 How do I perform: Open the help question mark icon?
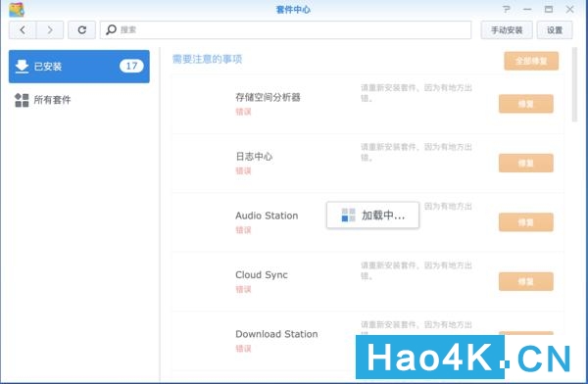[507, 10]
